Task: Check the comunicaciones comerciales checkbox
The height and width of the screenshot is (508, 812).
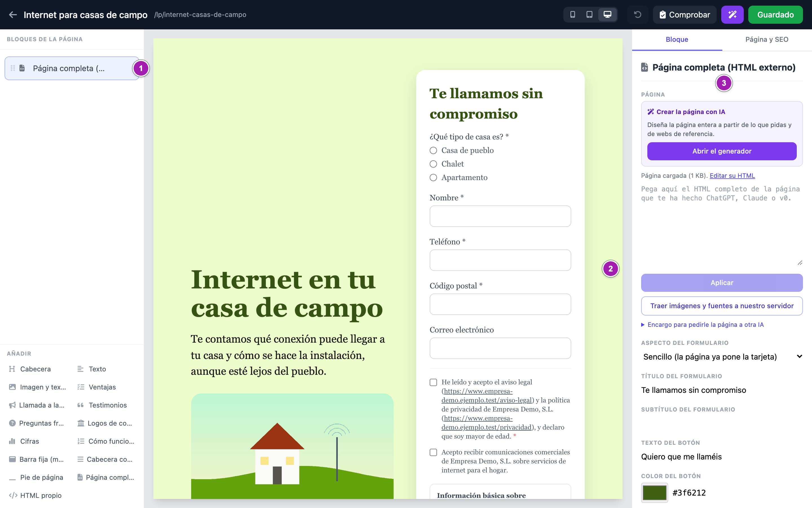Action: pos(433,453)
